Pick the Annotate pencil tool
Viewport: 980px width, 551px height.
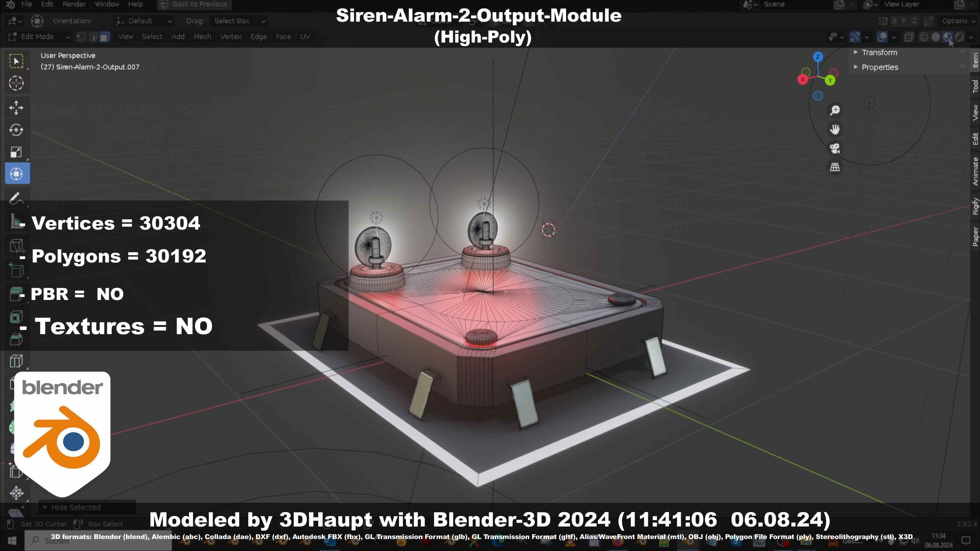pos(16,198)
